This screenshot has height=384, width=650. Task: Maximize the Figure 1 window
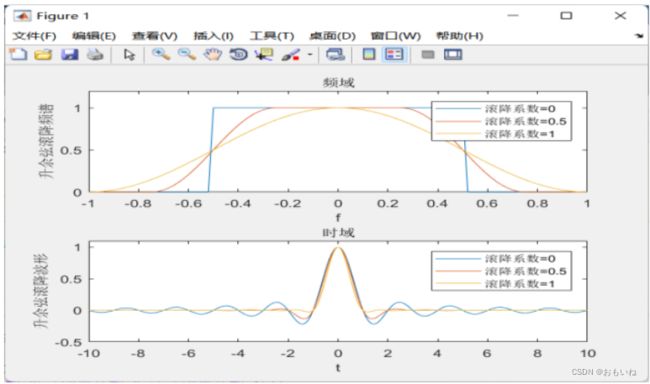[566, 16]
